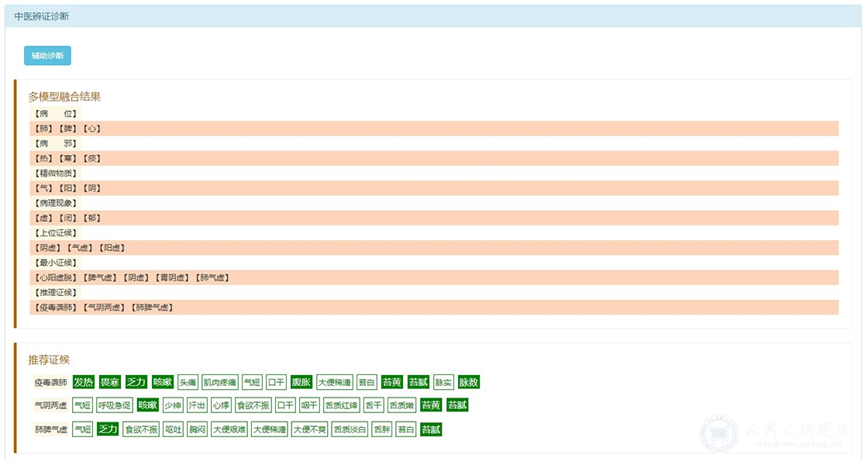Select the 大便不爽 tag
This screenshot has width=868, height=465.
(x=310, y=429)
